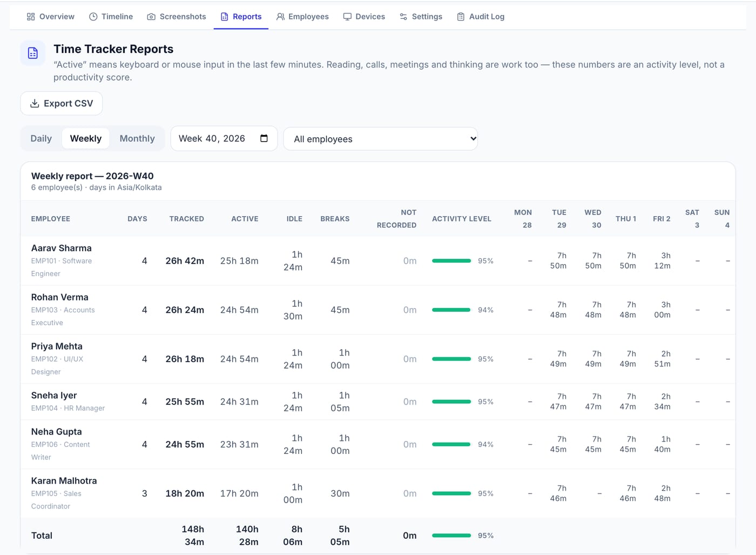Click the Total tracked 148h 34m value

pyautogui.click(x=193, y=536)
